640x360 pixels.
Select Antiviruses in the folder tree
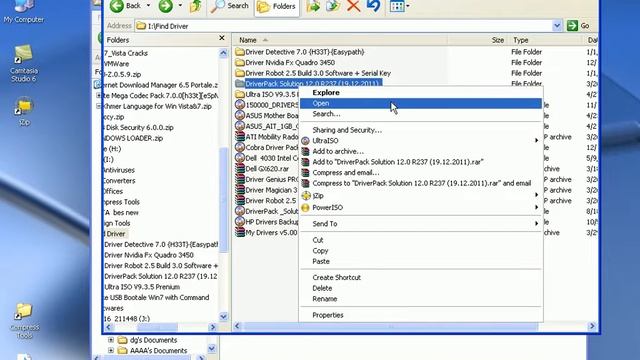click(x=119, y=170)
